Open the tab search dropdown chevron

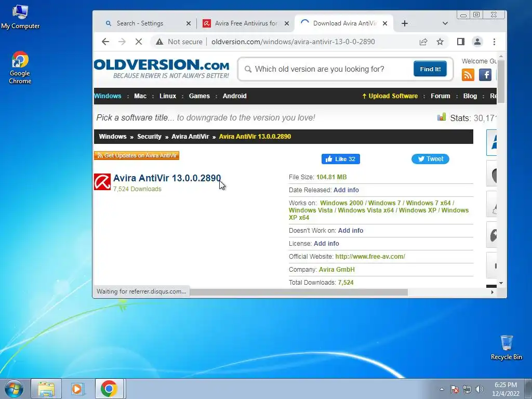(x=445, y=23)
